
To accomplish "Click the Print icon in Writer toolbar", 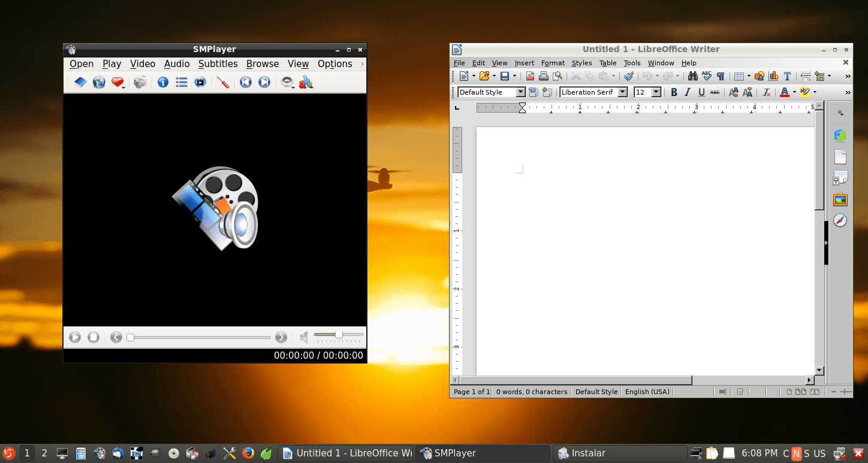I will click(544, 76).
